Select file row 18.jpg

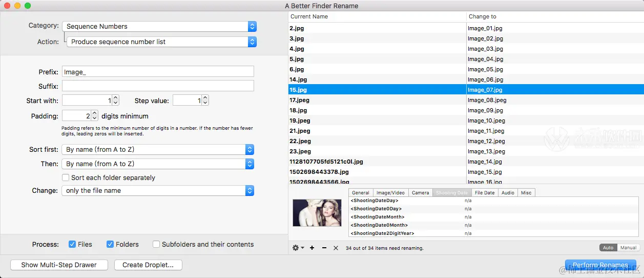[466, 110]
